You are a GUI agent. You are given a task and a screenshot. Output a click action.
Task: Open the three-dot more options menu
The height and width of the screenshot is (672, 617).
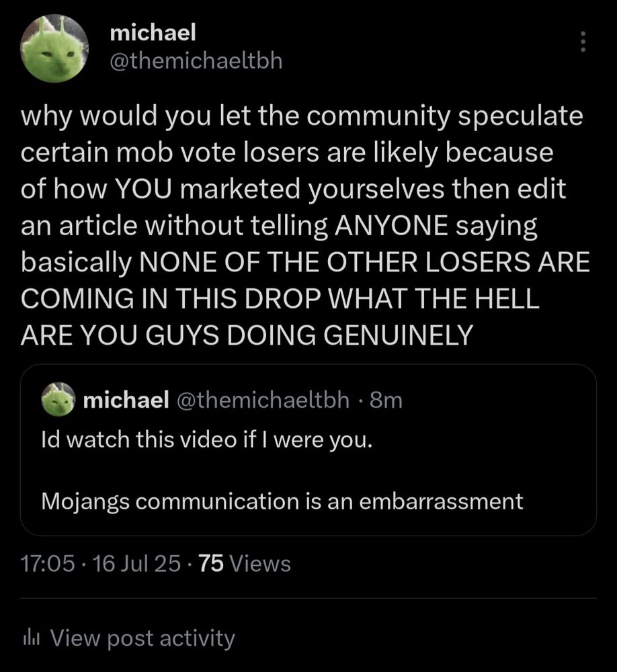tap(583, 43)
